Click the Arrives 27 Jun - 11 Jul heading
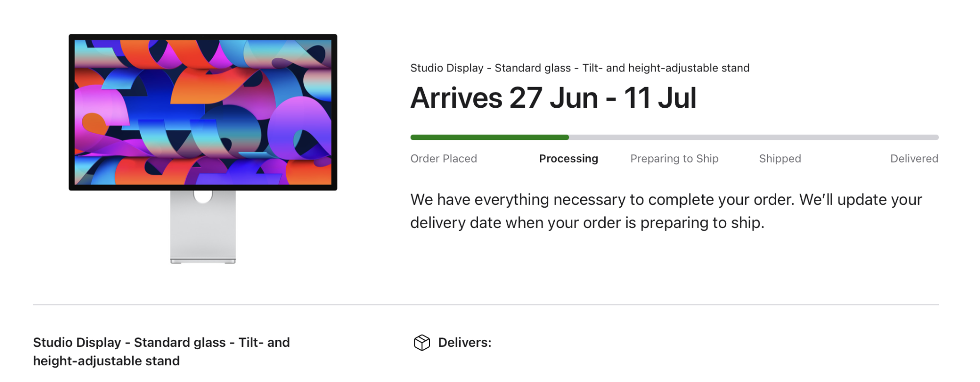The image size is (980, 382). click(x=553, y=98)
